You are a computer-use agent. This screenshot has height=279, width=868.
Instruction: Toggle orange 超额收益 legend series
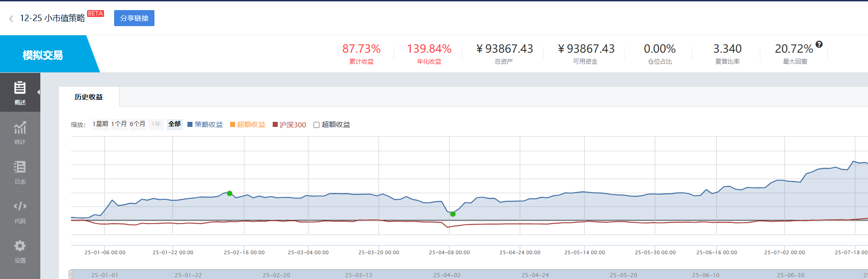(247, 125)
